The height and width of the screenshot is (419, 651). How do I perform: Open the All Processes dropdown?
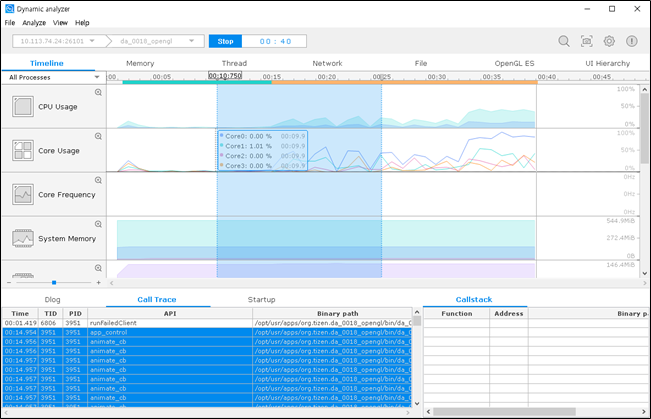[x=52, y=77]
